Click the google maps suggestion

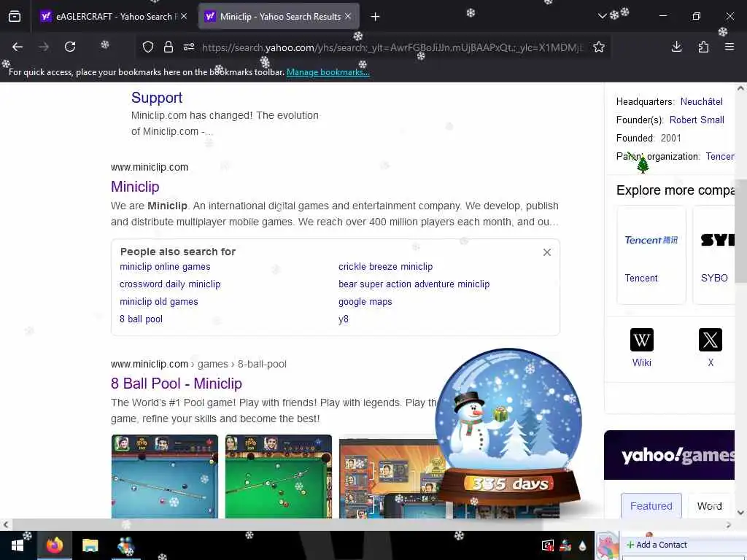click(365, 302)
